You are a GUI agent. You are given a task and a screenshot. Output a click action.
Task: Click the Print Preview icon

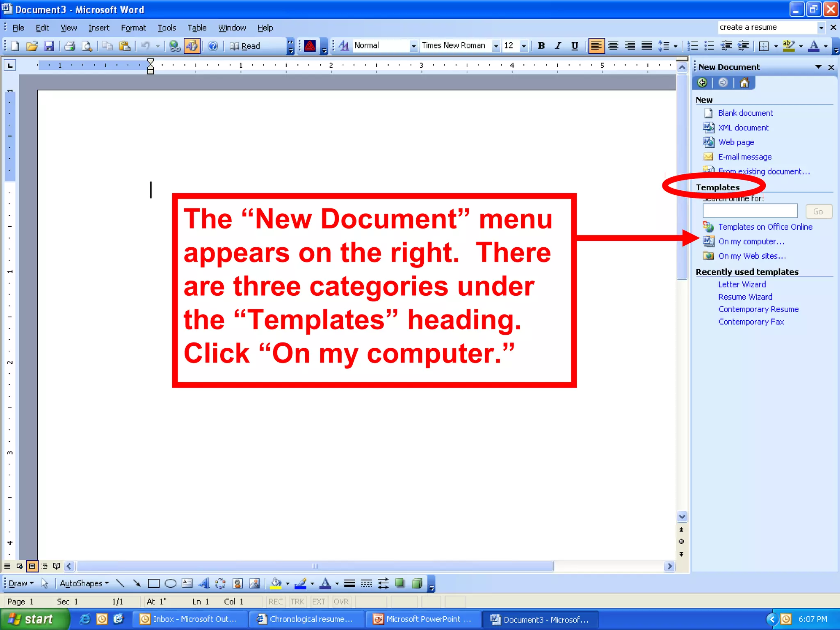tap(87, 46)
